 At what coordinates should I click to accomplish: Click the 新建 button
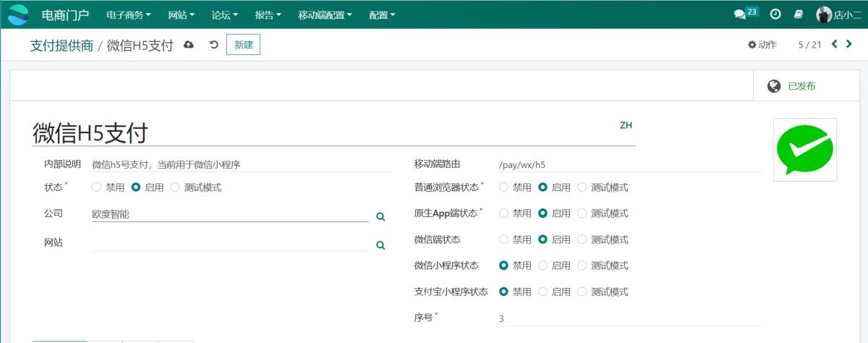[x=244, y=45]
